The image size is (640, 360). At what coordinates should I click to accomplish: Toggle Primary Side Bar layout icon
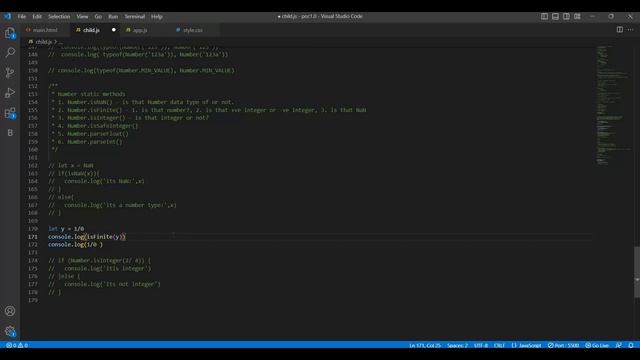coord(544,16)
